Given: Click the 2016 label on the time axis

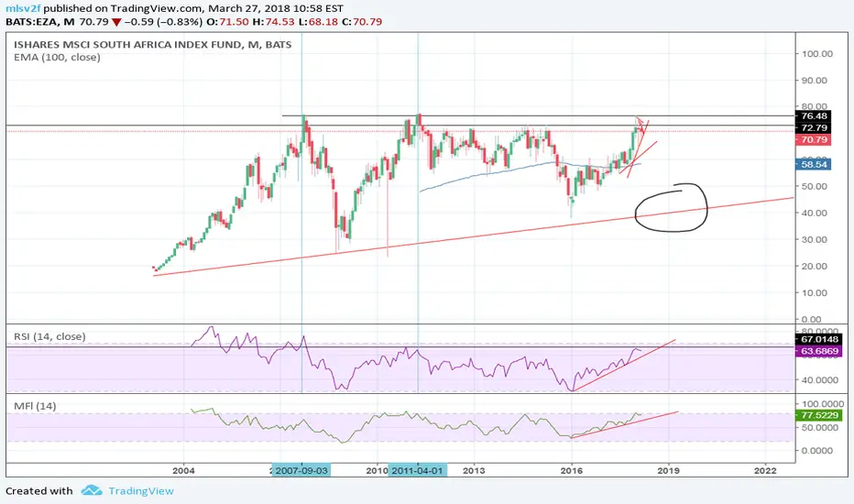Looking at the screenshot, I should coord(572,470).
